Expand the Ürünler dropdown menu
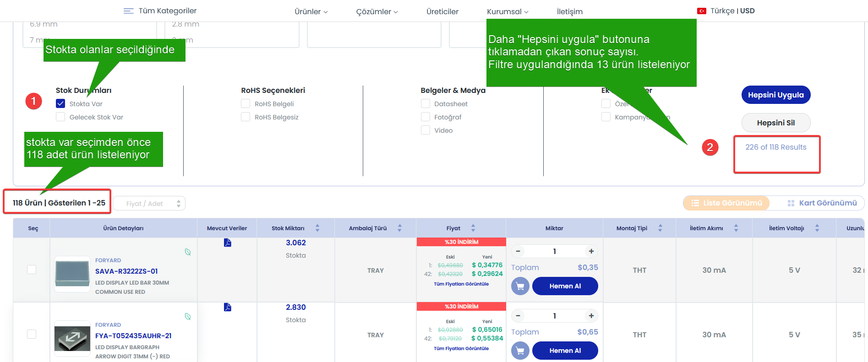This screenshot has width=868, height=362. 311,11
